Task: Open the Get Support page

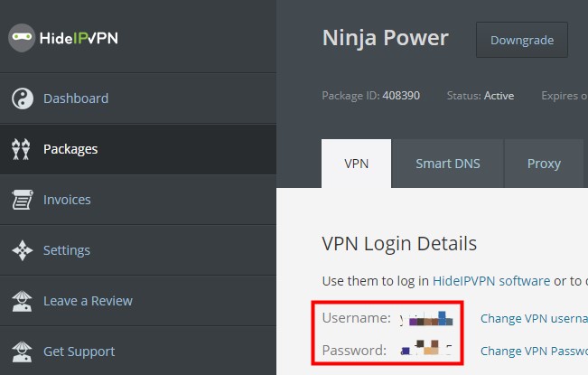Action: 138,351
